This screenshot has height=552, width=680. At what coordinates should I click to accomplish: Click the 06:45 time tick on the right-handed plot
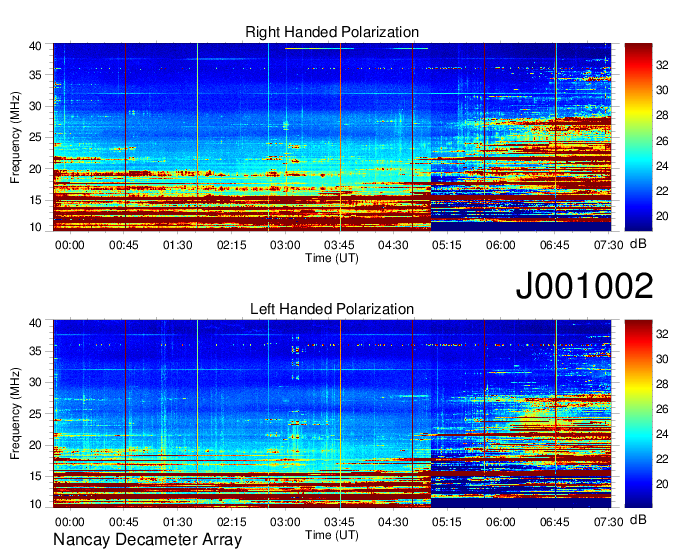(x=555, y=245)
